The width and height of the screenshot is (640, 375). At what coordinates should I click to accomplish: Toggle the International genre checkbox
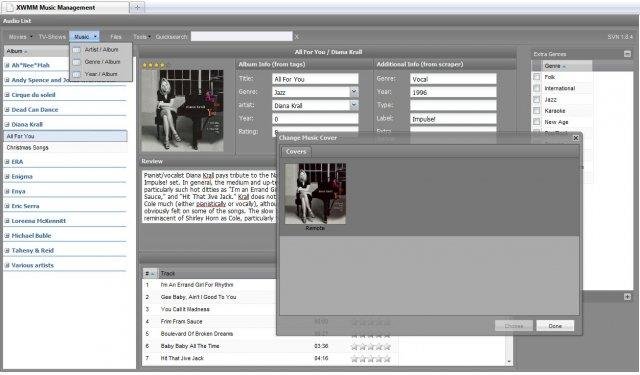pos(537,88)
